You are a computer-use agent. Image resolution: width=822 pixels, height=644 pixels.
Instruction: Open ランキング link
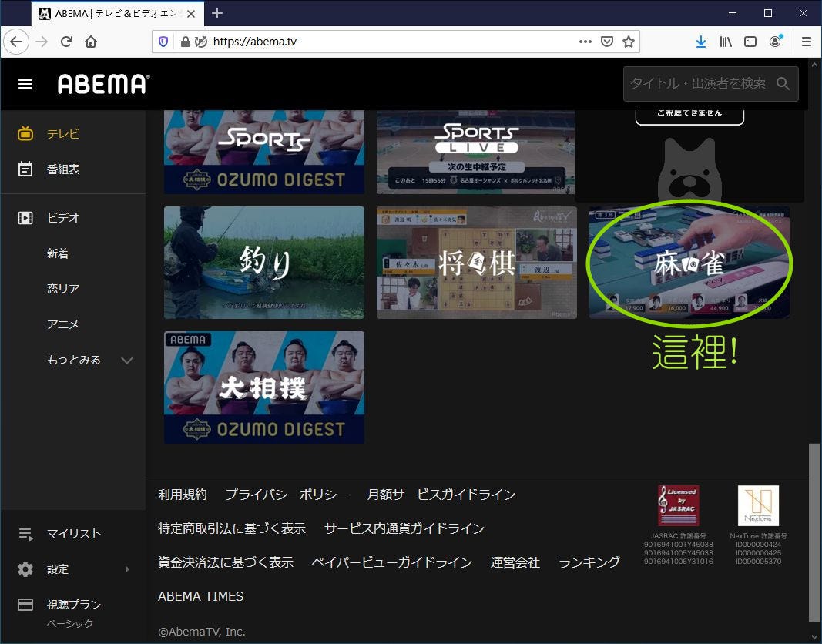tap(589, 562)
